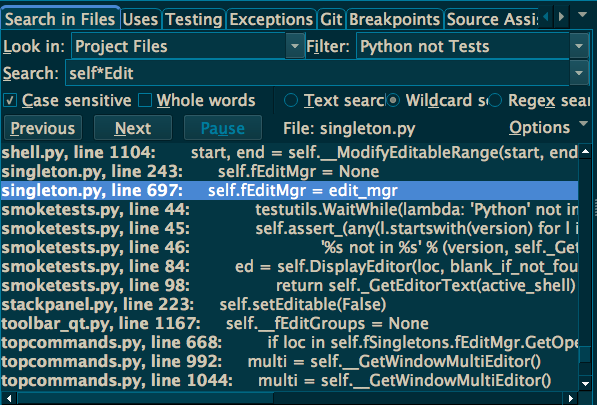Uncheck the Case sensitive checkbox
This screenshot has height=405, width=597.
10,100
